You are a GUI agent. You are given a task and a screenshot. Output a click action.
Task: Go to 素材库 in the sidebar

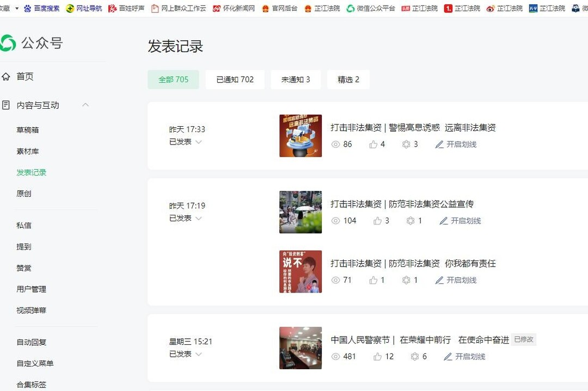[28, 151]
